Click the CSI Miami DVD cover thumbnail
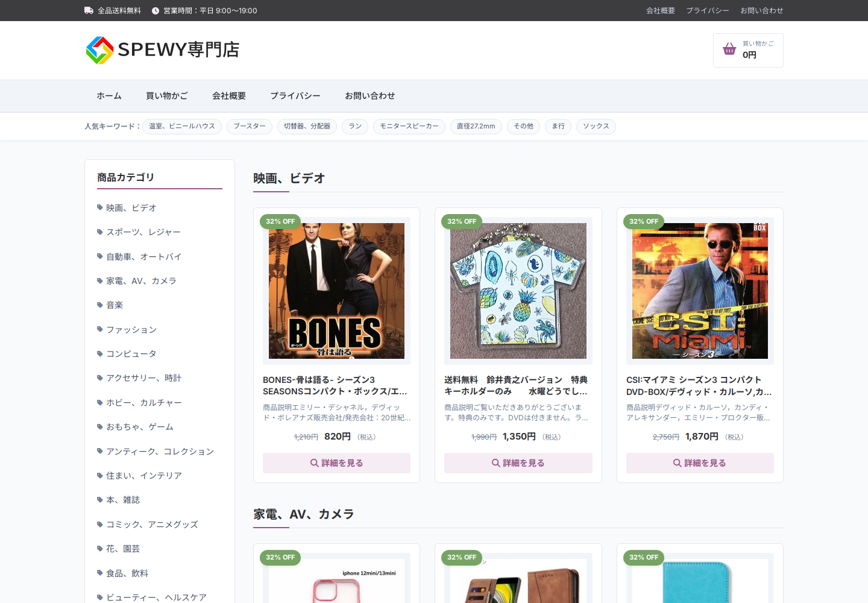Viewport: 868px width, 603px height. coord(700,291)
